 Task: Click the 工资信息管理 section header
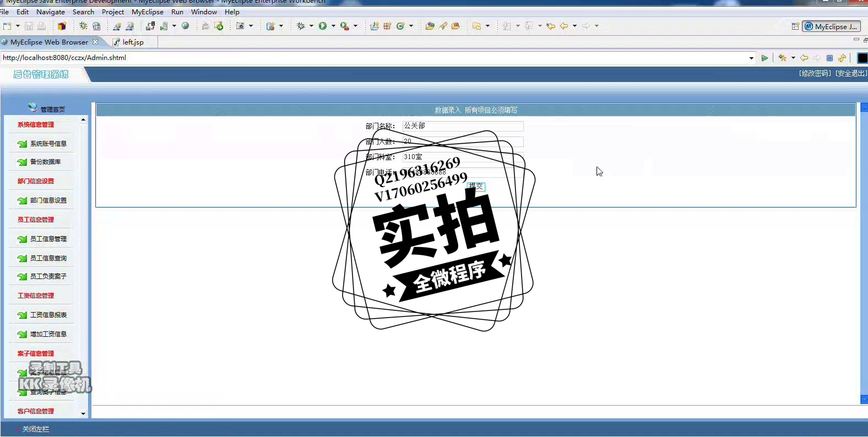(x=36, y=296)
